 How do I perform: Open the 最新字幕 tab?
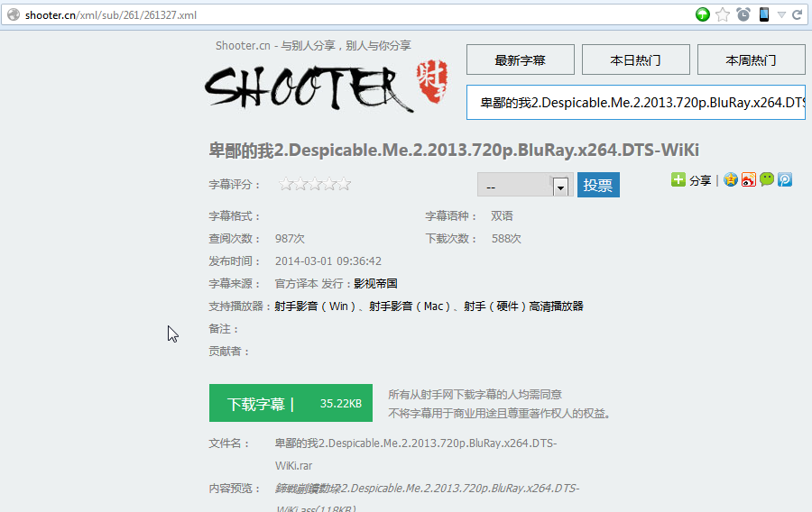[521, 60]
